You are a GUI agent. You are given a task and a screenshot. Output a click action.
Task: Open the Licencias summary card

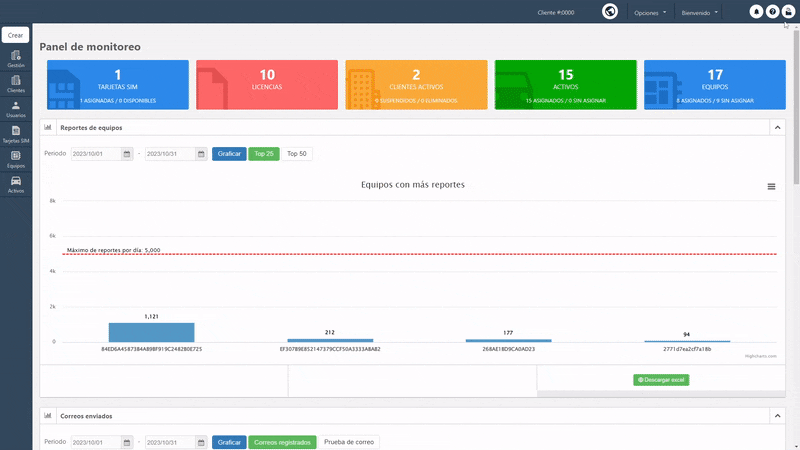coord(267,85)
